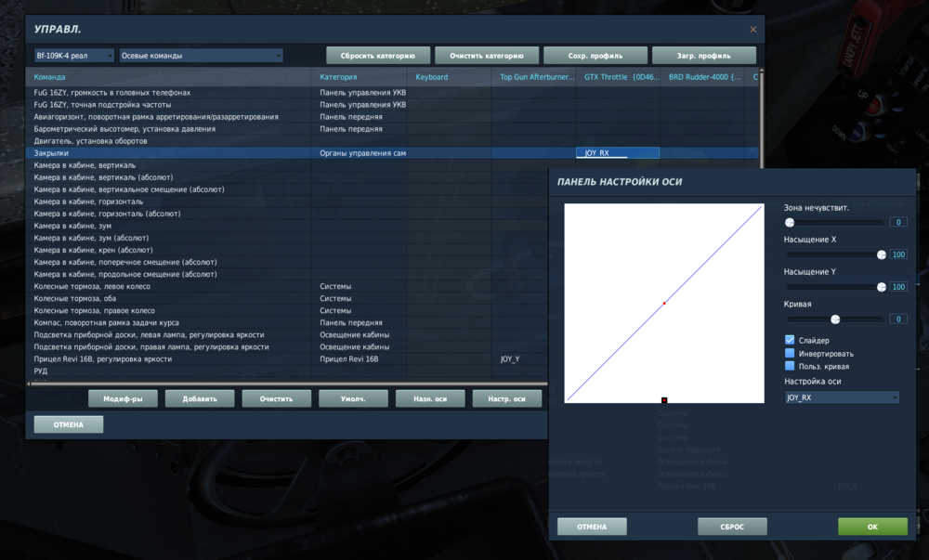Screen dimensions: 929x560
Task: Click the GTX Throttle column header
Action: pos(618,77)
